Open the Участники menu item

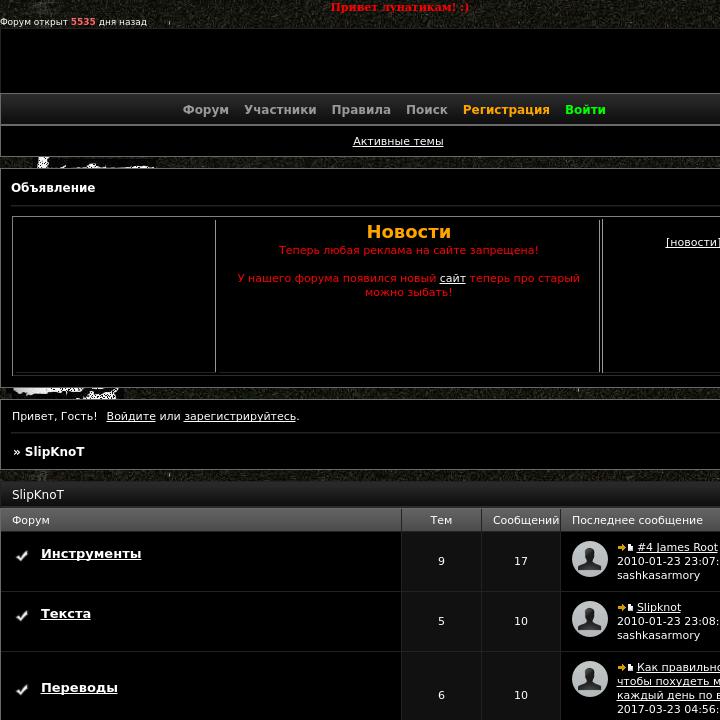(x=280, y=110)
